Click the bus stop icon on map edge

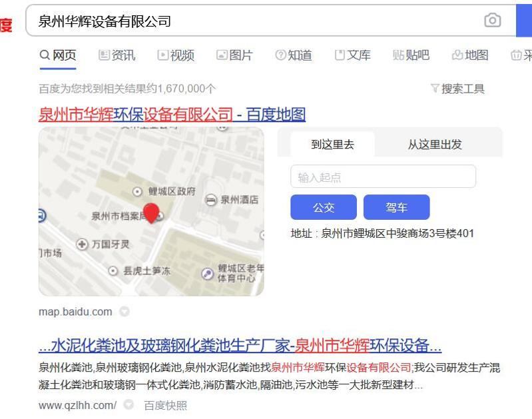point(42,216)
